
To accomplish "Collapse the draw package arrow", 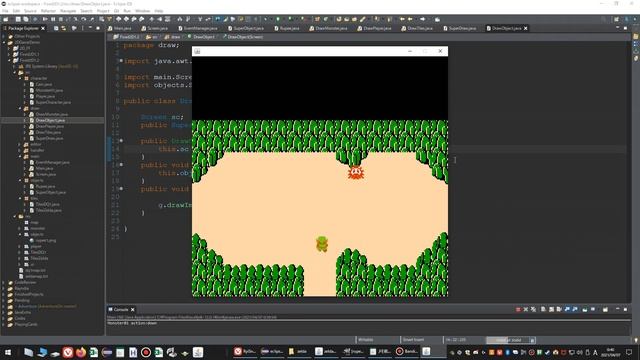I will 20,108.
